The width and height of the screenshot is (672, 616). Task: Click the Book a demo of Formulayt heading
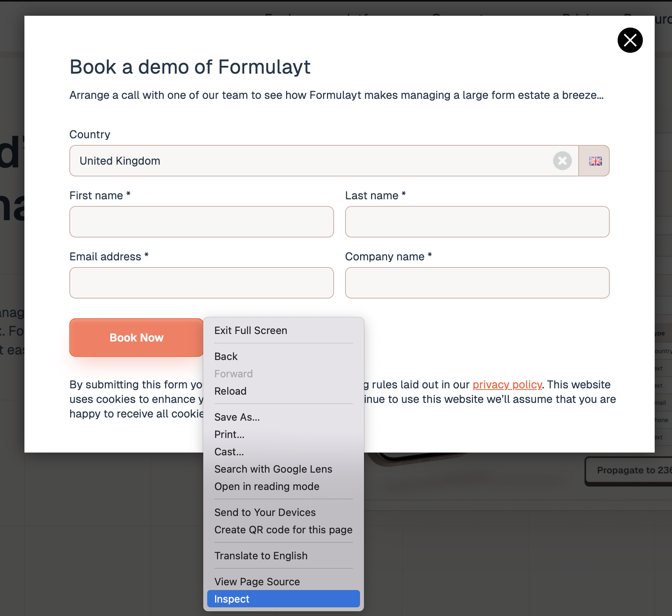click(190, 67)
